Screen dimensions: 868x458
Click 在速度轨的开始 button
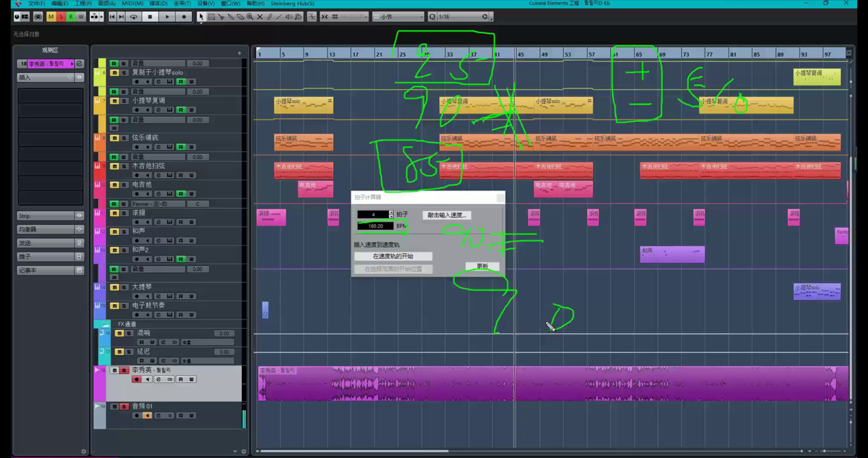[393, 256]
